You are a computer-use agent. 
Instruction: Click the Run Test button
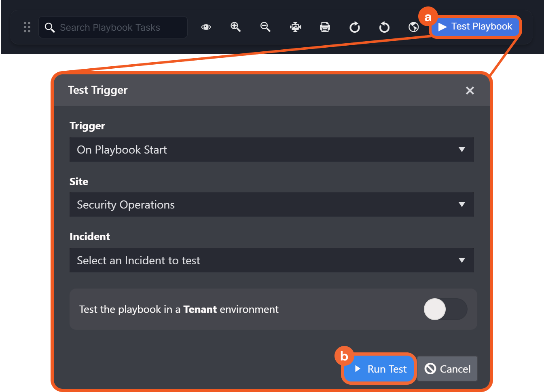click(380, 369)
